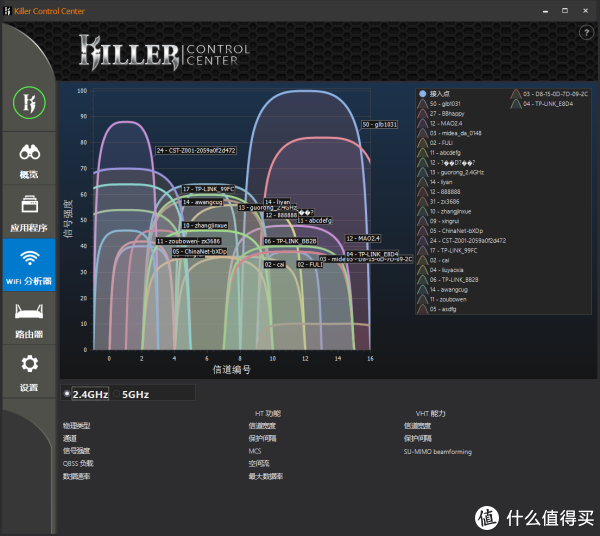Open the 设置 gear settings page
The height and width of the screenshot is (536, 600).
click(x=29, y=372)
